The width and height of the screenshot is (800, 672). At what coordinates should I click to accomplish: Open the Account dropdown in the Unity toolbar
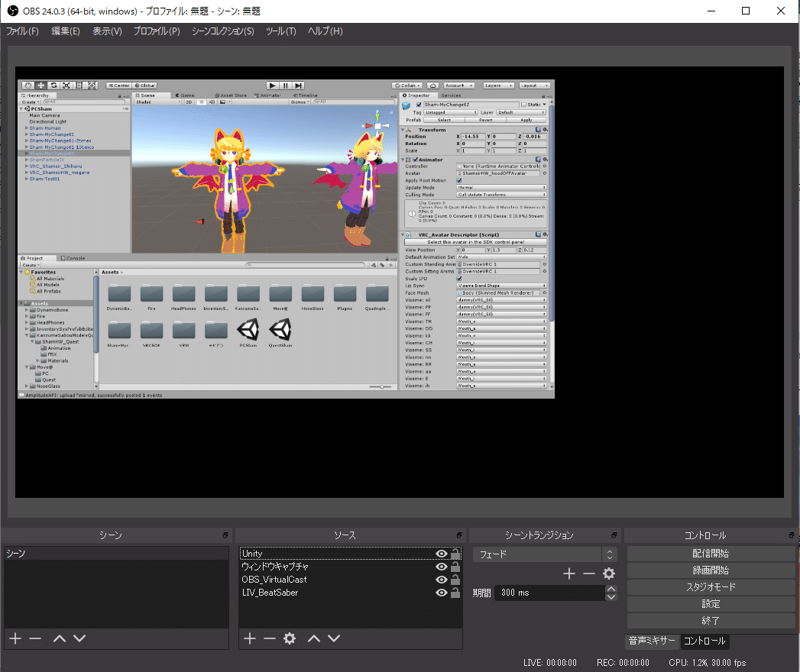click(458, 86)
